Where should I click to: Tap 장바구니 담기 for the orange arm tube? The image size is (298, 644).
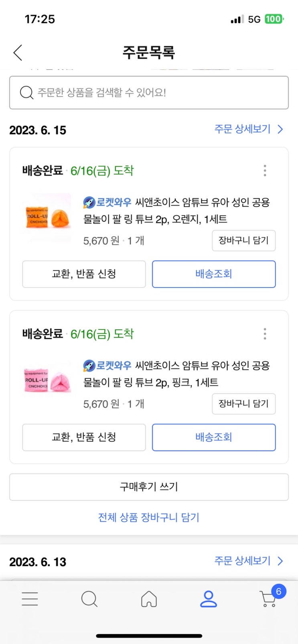click(x=243, y=240)
